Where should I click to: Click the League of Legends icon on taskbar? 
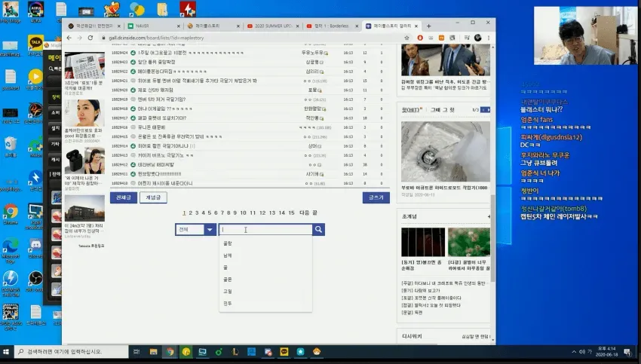coord(235,352)
